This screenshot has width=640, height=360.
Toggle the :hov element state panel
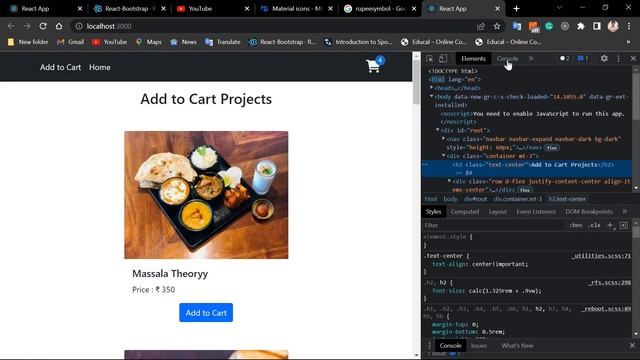(576, 225)
